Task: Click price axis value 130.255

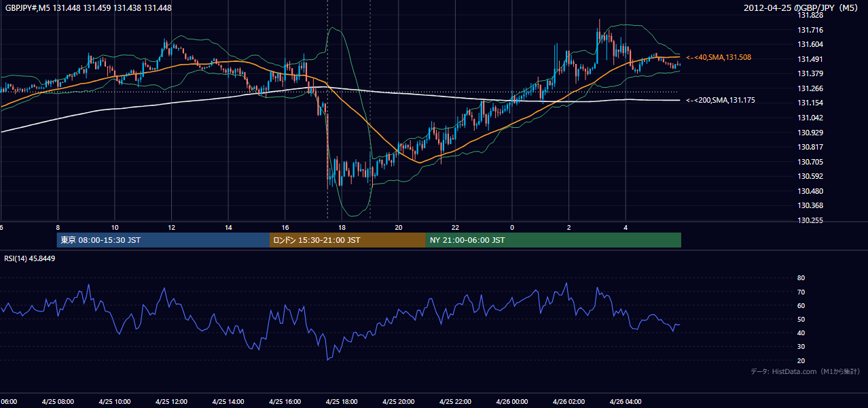Action: click(x=810, y=220)
